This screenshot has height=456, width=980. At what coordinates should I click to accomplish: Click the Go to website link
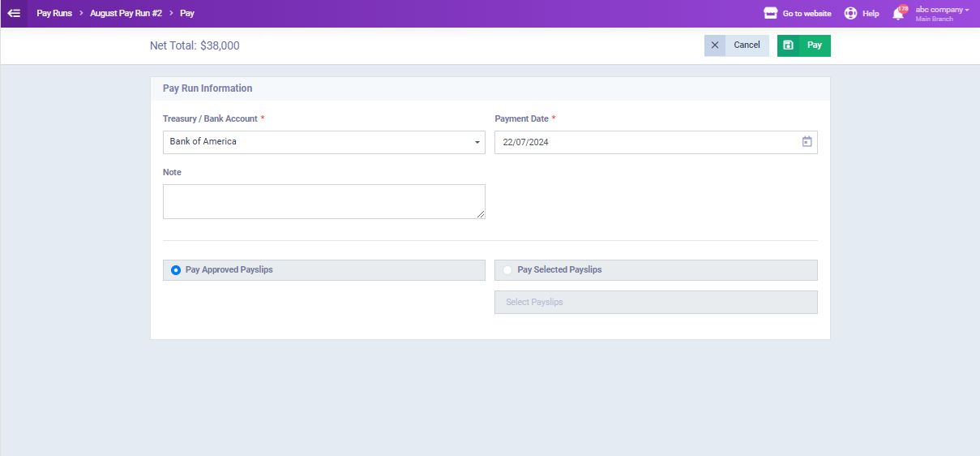point(807,14)
